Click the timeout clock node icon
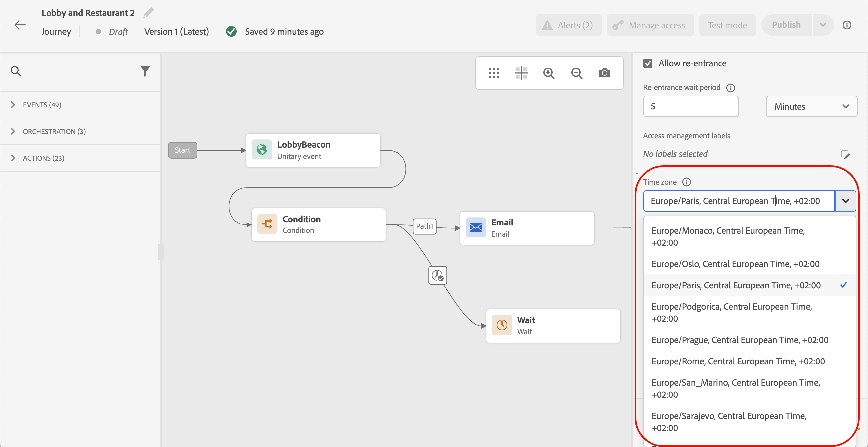 (437, 276)
